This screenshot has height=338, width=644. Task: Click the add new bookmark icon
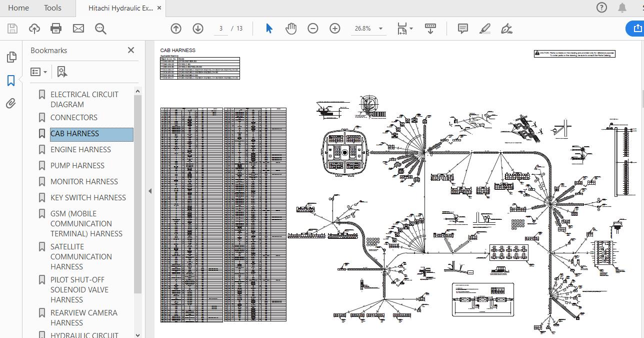click(61, 72)
